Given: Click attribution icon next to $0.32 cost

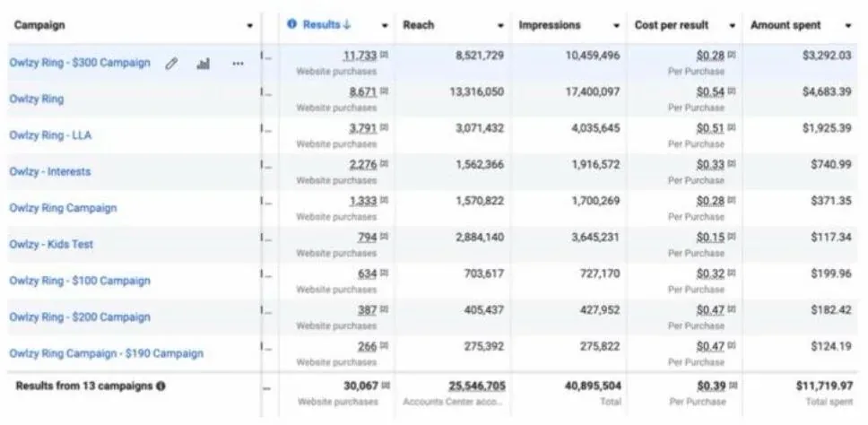Looking at the screenshot, I should tap(732, 273).
